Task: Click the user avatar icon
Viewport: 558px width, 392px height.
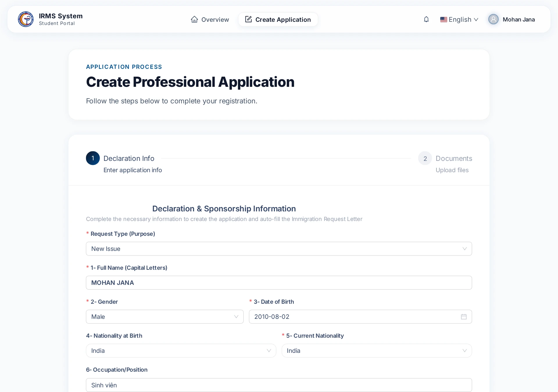Action: click(493, 19)
